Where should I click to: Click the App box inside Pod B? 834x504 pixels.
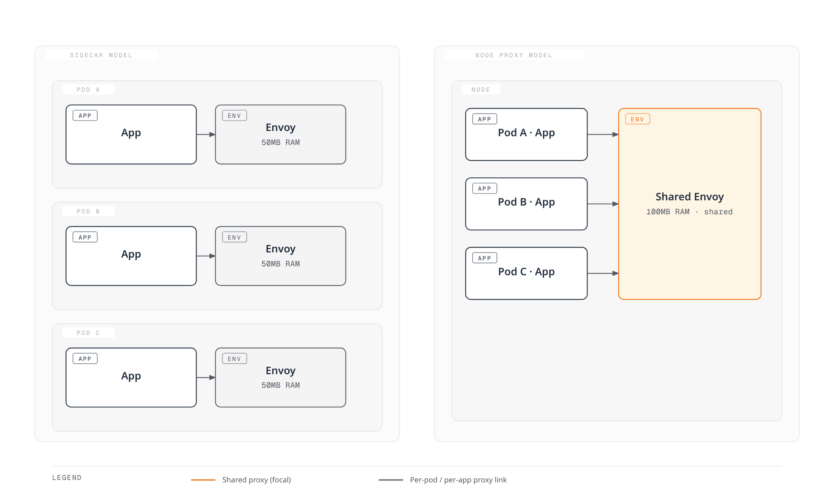[131, 256]
